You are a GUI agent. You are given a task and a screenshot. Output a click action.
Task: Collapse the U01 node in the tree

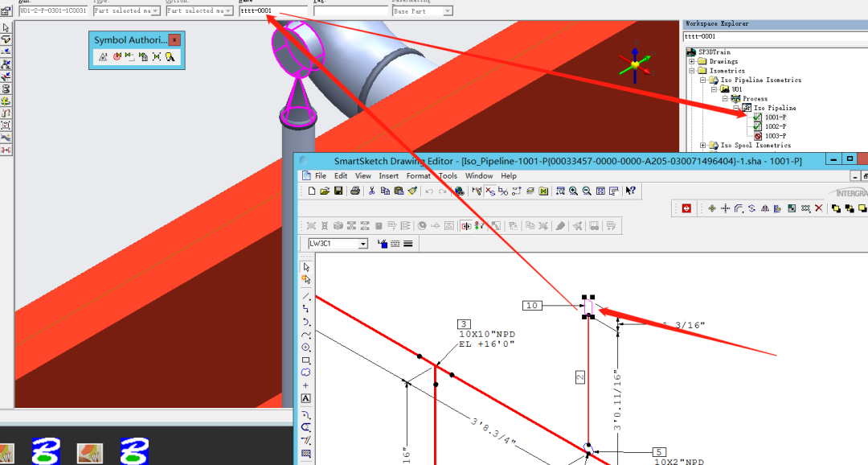(x=714, y=89)
